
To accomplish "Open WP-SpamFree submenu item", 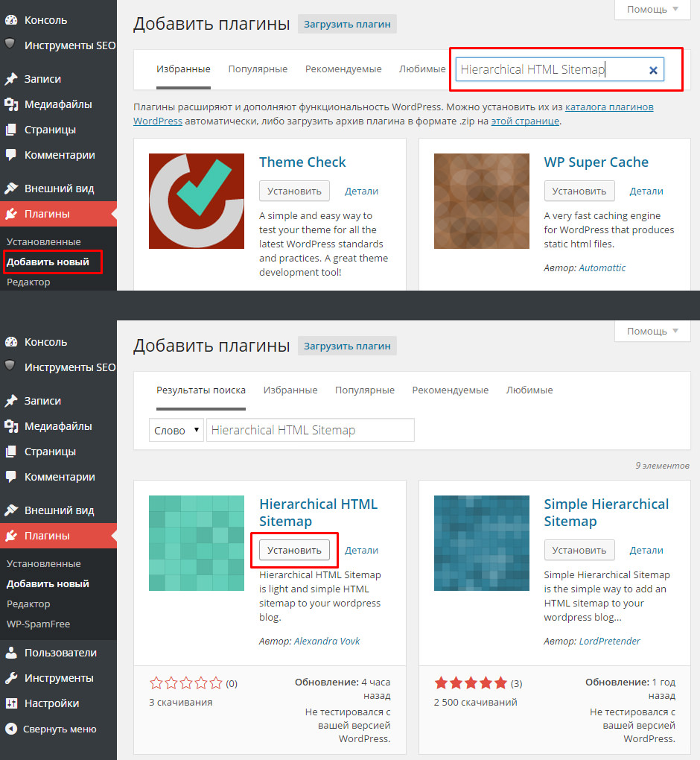I will tap(38, 624).
